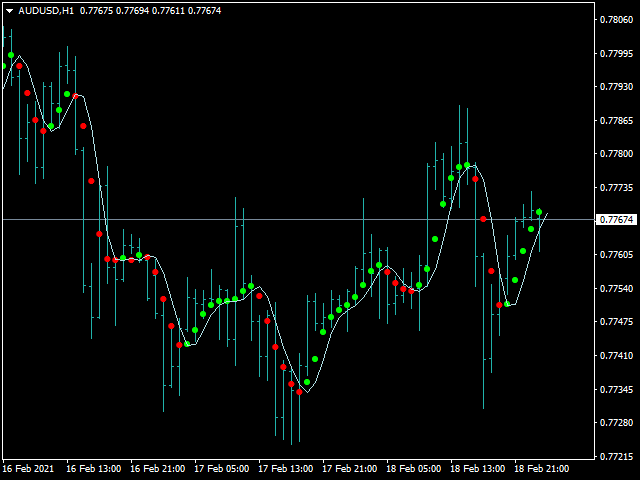The image size is (640, 480).
Task: Click the 17 Feb 21:00 time label
Action: tap(350, 468)
